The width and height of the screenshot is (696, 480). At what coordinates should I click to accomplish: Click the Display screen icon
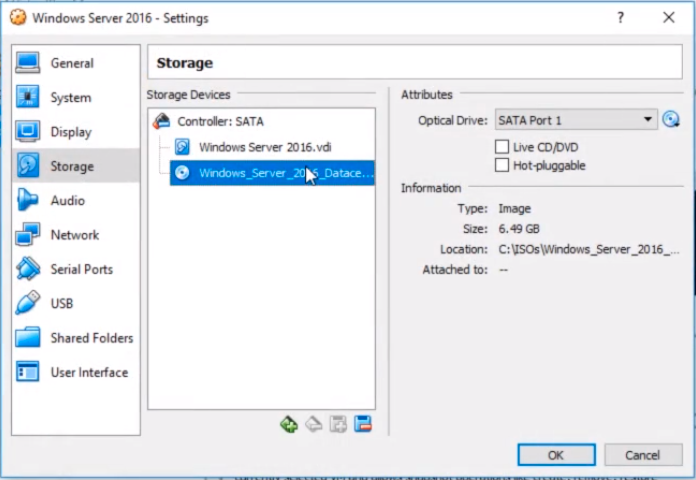(28, 131)
